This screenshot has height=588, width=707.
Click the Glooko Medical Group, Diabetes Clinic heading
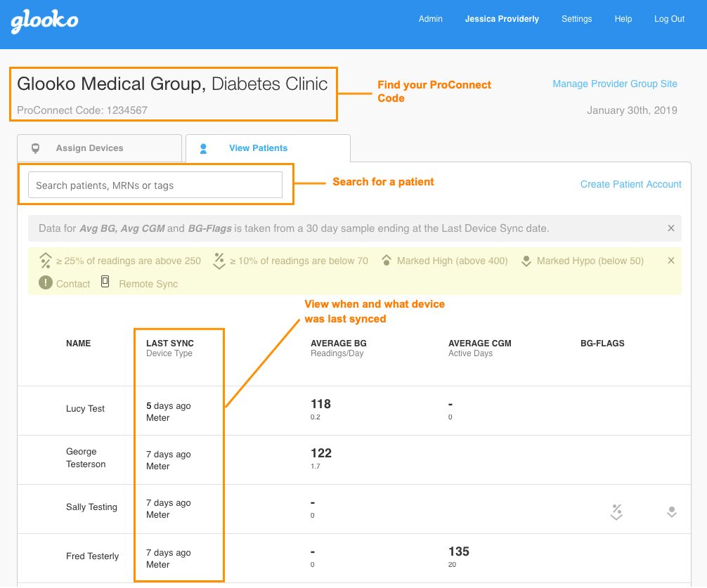(172, 84)
